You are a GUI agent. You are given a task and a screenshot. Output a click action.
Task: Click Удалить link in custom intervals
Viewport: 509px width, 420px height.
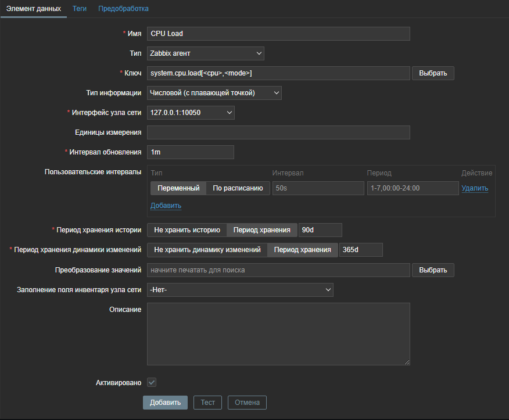475,188
